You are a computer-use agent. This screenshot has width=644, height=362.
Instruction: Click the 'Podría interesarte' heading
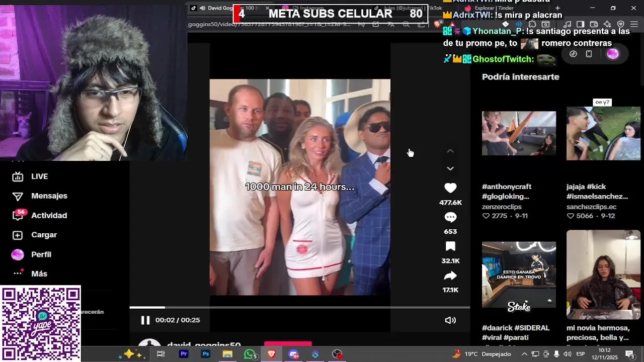521,77
